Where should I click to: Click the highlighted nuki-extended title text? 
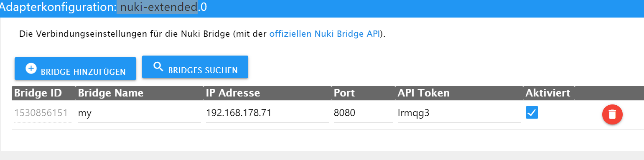click(157, 7)
